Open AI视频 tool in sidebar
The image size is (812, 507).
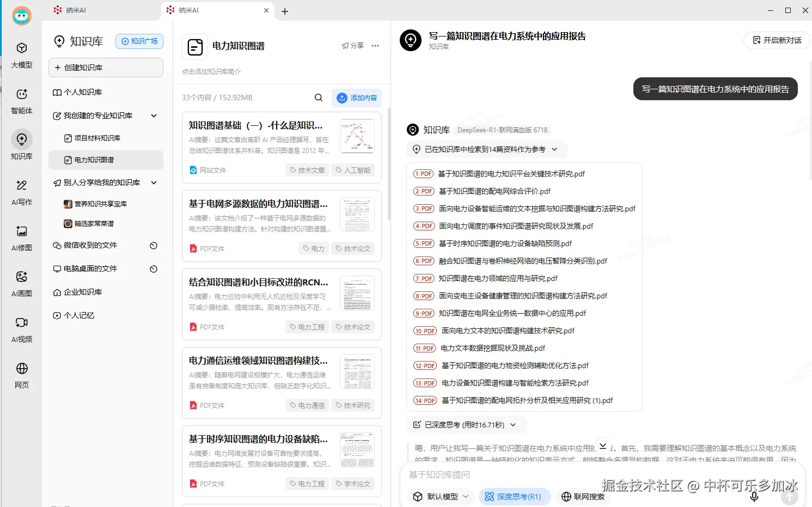coord(22,330)
